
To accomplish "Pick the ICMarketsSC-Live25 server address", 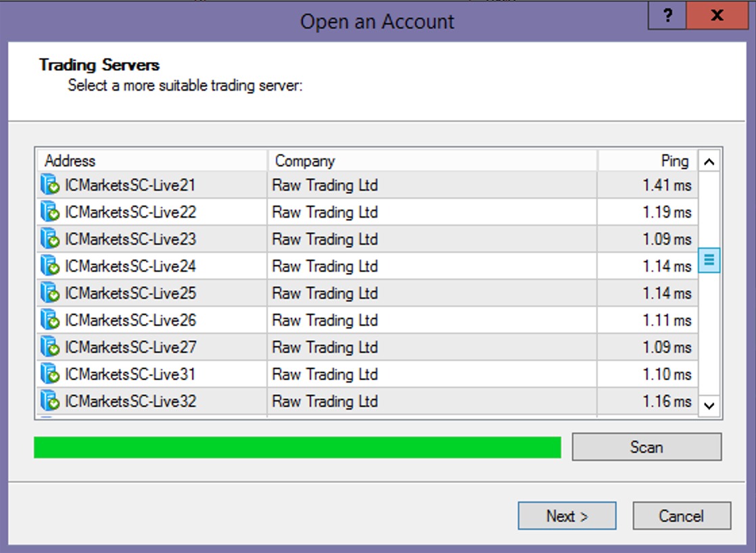I will click(131, 293).
